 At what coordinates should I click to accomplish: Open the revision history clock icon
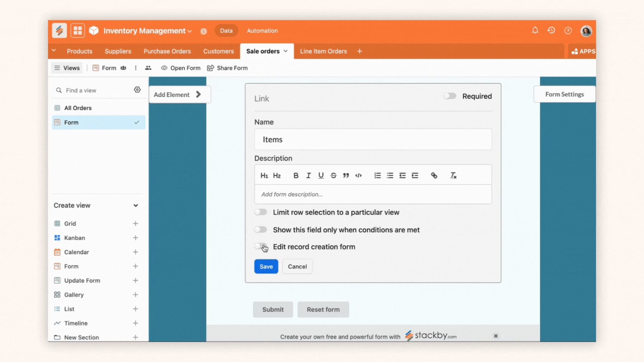pyautogui.click(x=551, y=30)
